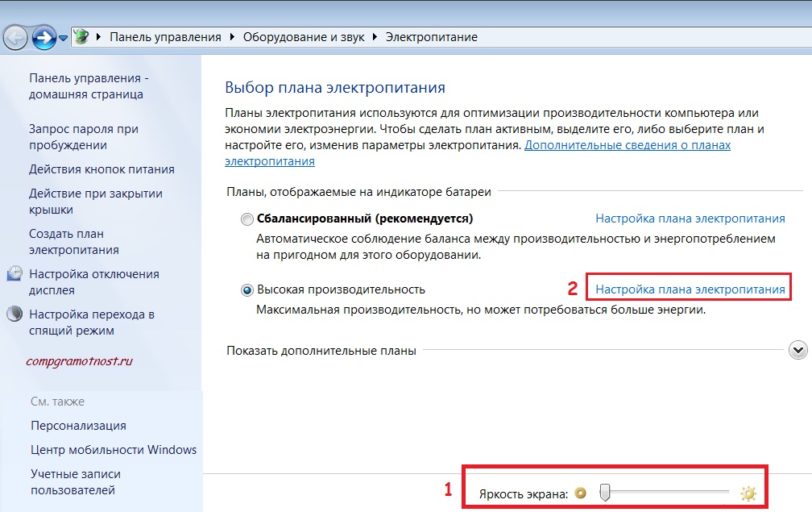Screen dimensions: 812x512
Task: Click the Back navigation arrow button
Action: coord(15,37)
